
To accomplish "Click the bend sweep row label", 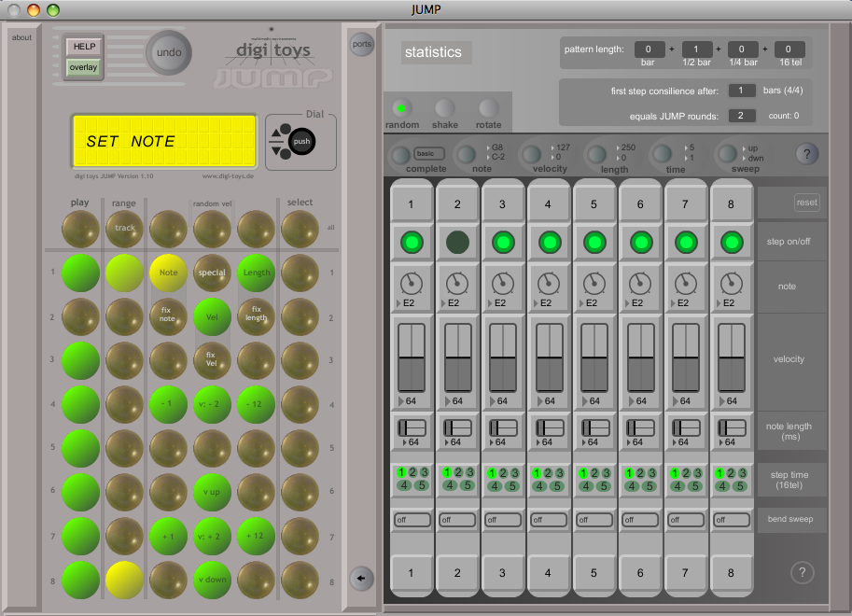I will click(x=790, y=519).
